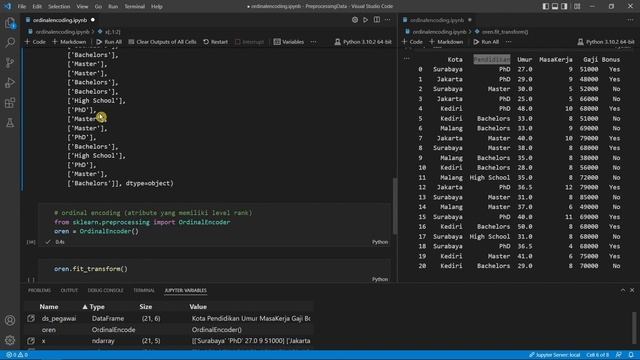
Task: Show variable x in data viewer
Action: (31, 340)
